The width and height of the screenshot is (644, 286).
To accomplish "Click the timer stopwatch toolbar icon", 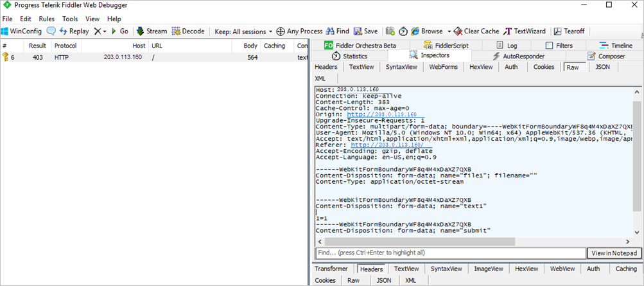I will (x=403, y=31).
